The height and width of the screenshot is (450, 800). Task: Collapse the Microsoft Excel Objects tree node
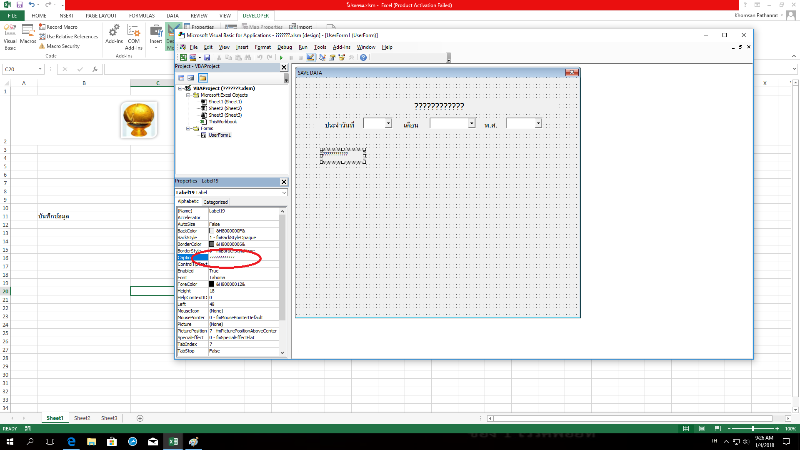click(186, 95)
